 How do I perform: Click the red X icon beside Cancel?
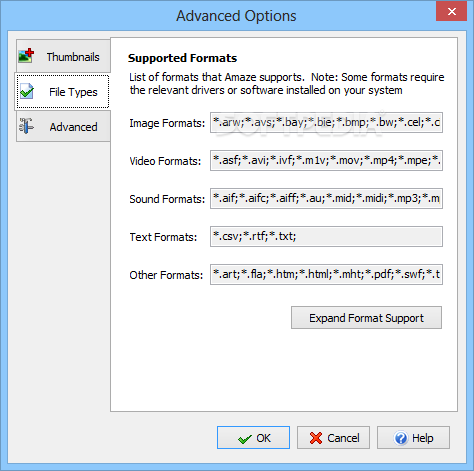click(x=316, y=438)
